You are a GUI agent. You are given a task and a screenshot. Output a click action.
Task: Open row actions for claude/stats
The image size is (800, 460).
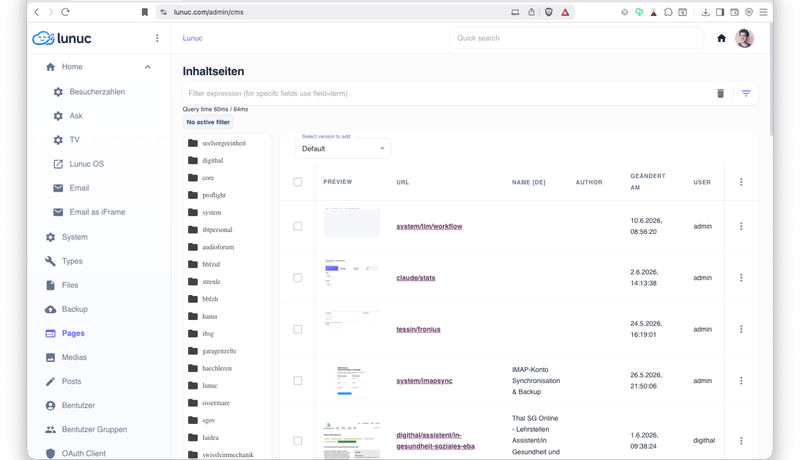tap(741, 278)
